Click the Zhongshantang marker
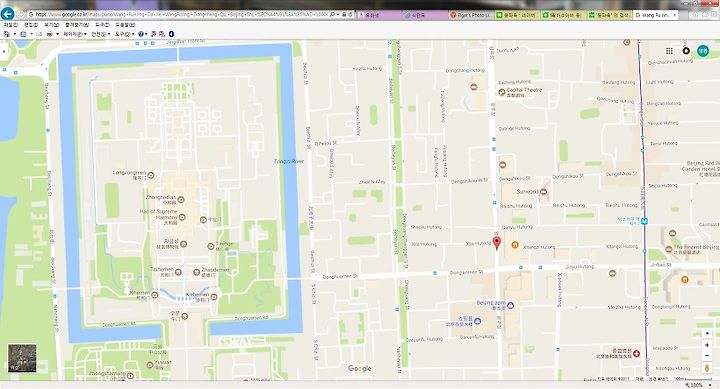Image resolution: width=720 pixels, height=389 pixels. click(x=130, y=376)
